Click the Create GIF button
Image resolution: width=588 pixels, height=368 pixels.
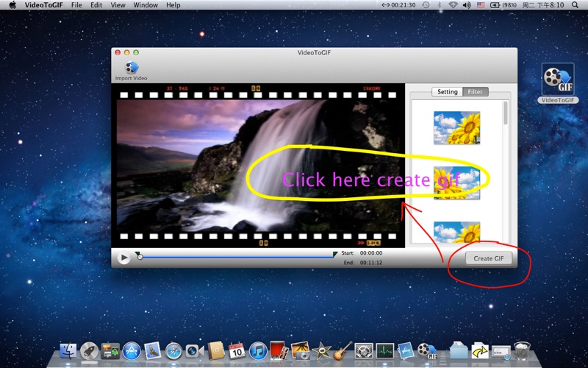tap(489, 258)
